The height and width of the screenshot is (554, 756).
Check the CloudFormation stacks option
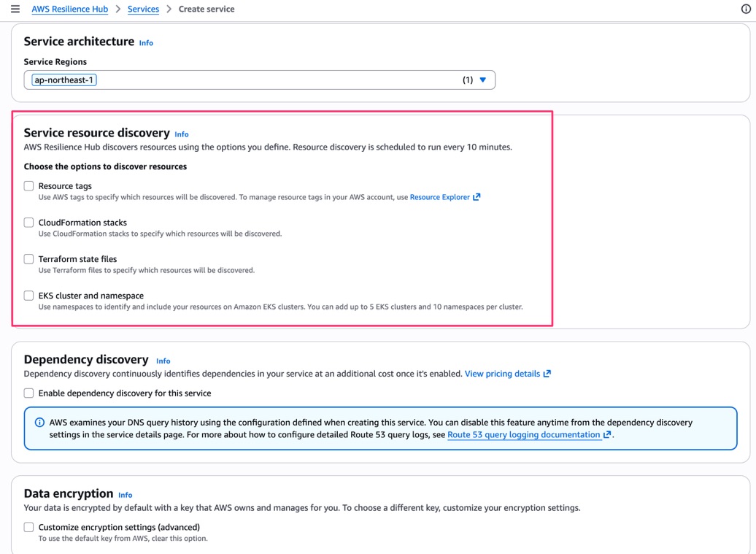pos(29,223)
